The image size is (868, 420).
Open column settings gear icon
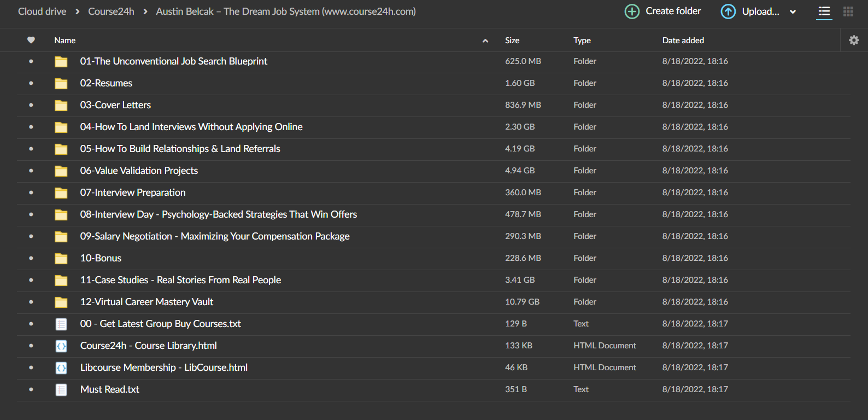tap(854, 40)
